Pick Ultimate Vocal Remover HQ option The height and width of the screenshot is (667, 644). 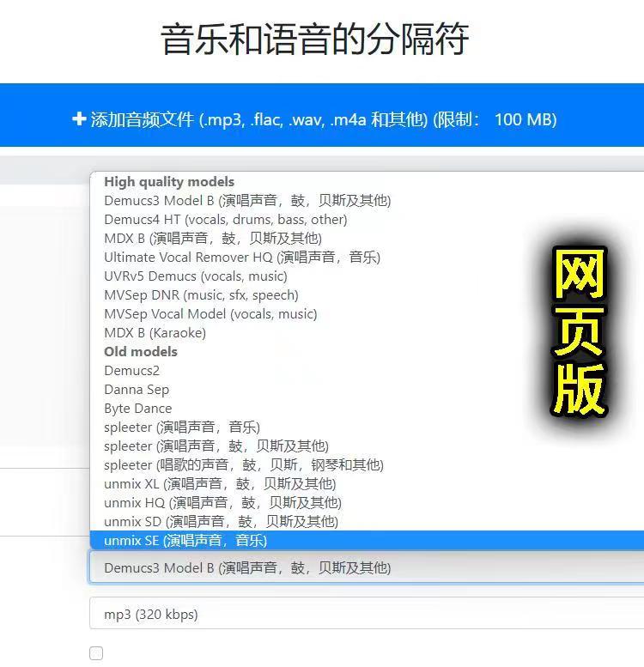coord(242,258)
